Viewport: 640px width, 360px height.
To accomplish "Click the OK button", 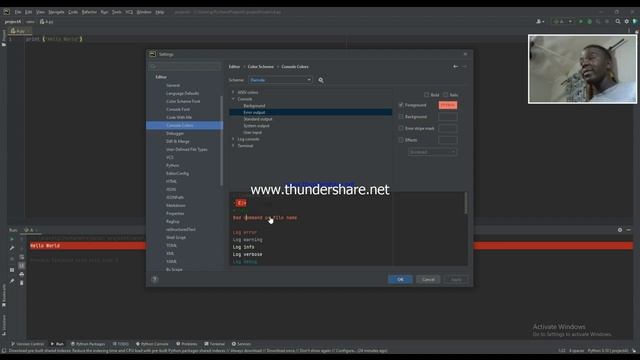I will 400,280.
